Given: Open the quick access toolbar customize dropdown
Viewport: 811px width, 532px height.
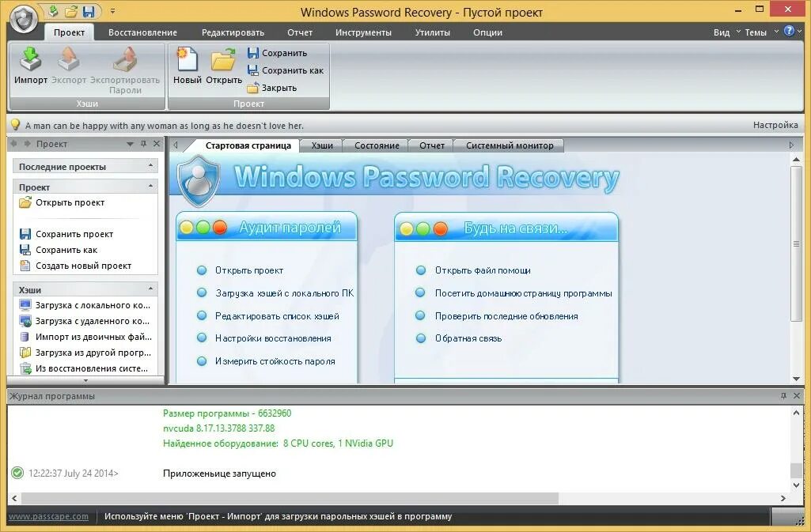Looking at the screenshot, I should pyautogui.click(x=112, y=11).
